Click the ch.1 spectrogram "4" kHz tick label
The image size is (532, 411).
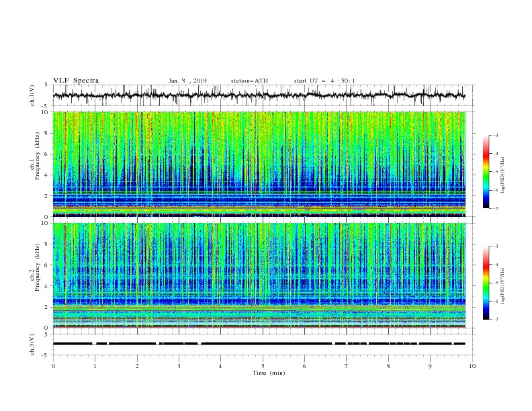coord(48,175)
